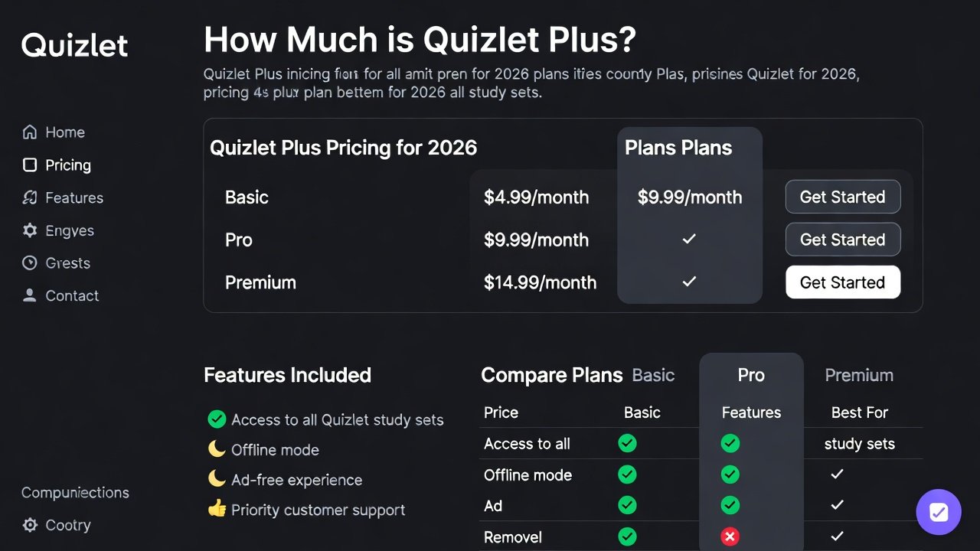Select the Grests clock icon

point(29,262)
